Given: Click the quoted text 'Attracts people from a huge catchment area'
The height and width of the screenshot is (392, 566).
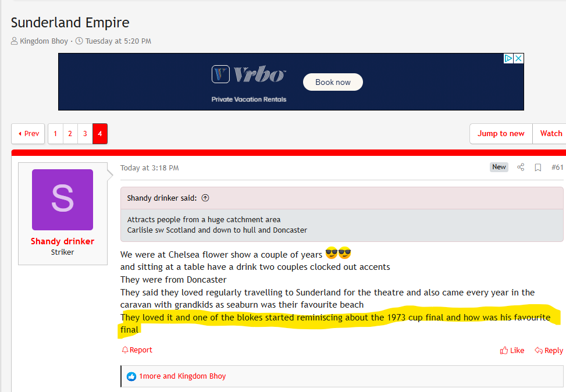Looking at the screenshot, I should point(204,219).
